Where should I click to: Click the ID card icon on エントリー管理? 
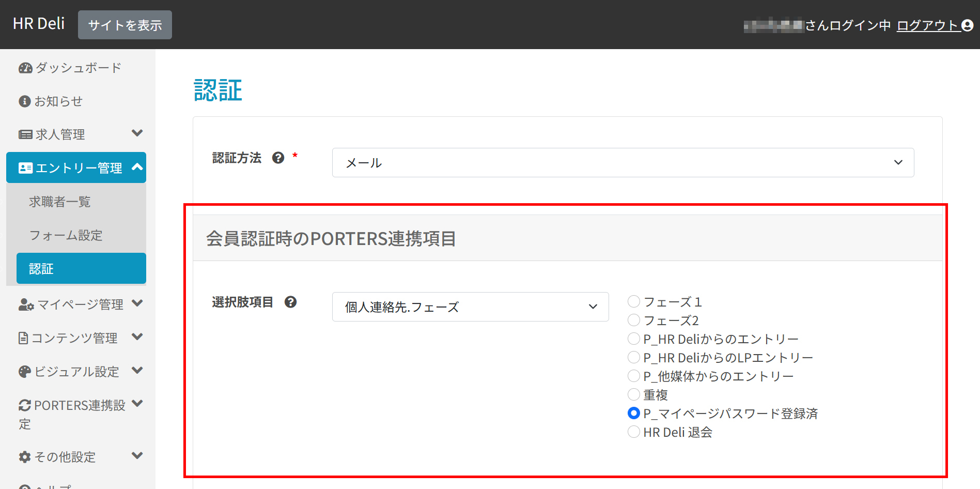coord(25,168)
